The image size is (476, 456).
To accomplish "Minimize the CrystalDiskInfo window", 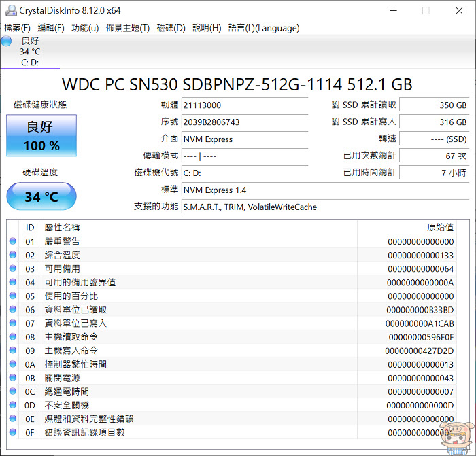I will 394,11.
